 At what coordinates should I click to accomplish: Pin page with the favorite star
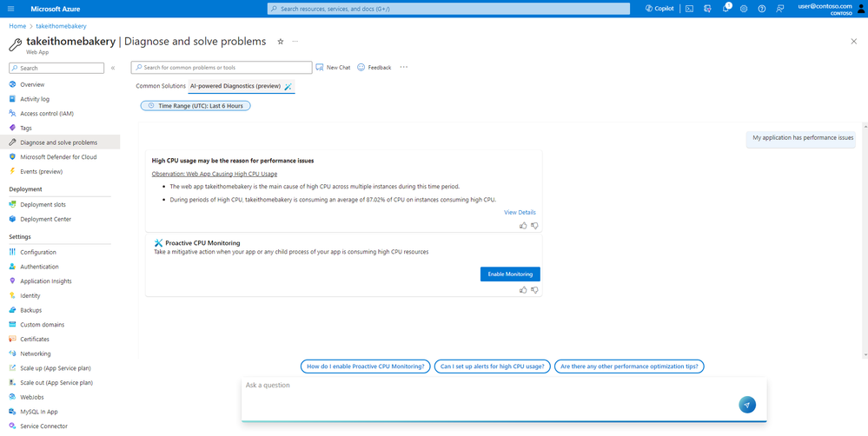(x=280, y=42)
